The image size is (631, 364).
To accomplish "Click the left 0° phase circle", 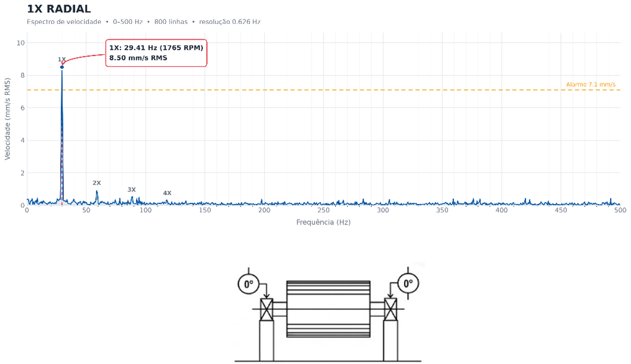I will (x=248, y=284).
